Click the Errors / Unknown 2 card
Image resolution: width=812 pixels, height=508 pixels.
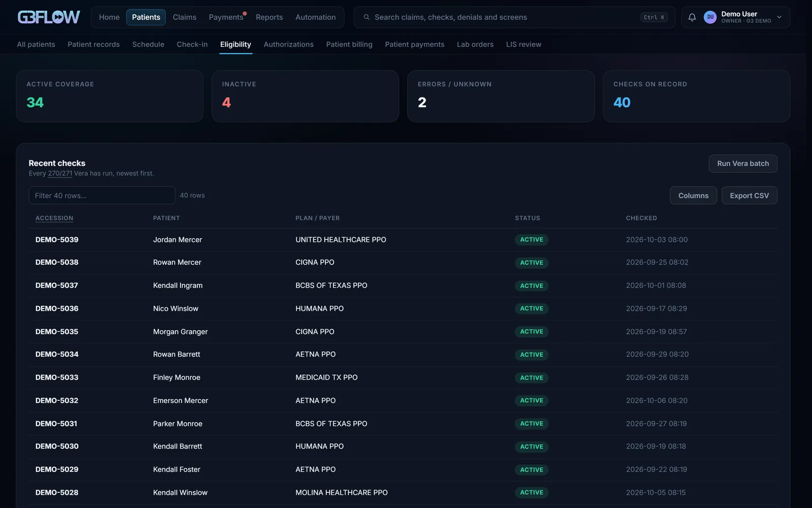click(x=501, y=96)
